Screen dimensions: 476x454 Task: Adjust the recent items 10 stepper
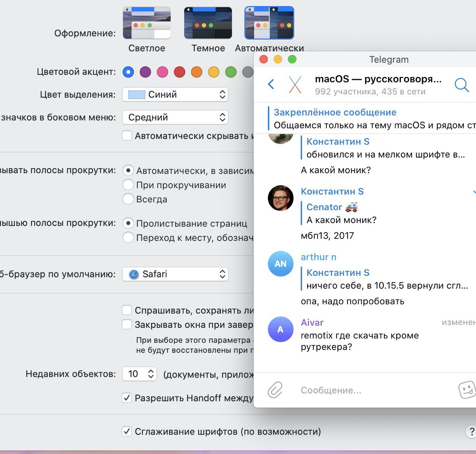tap(151, 374)
